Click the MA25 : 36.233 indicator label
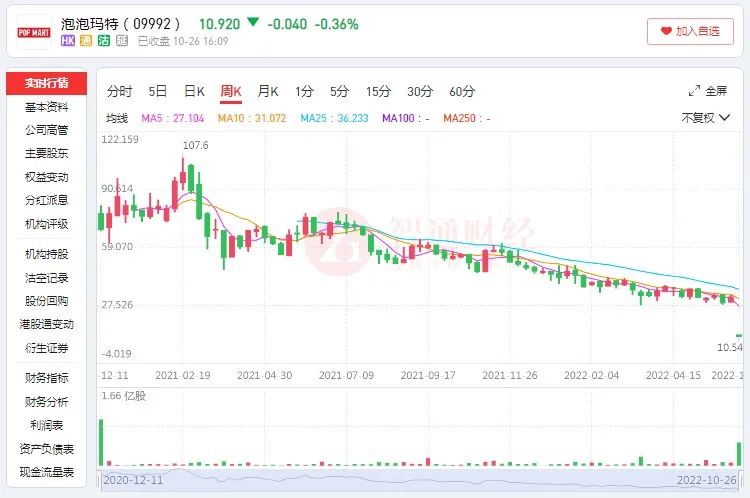 point(334,118)
